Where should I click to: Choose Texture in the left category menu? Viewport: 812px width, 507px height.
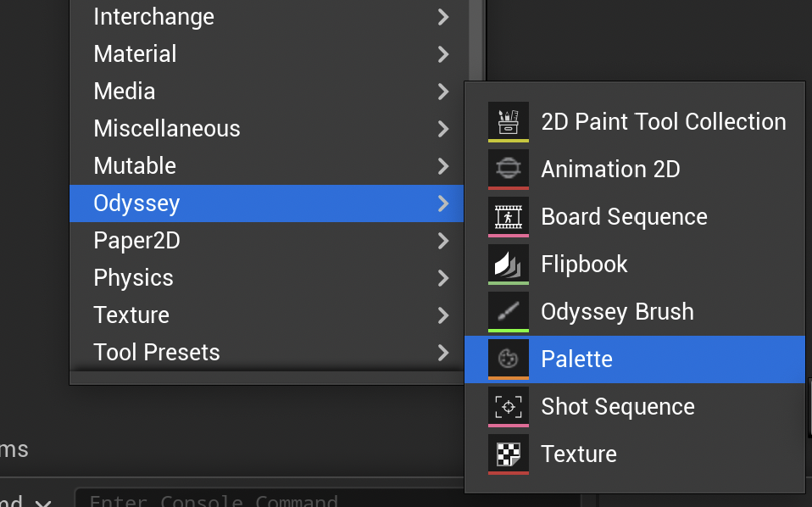click(267, 315)
